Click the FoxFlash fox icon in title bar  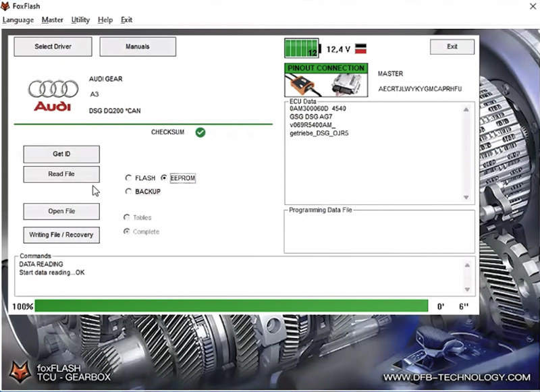tap(5, 6)
